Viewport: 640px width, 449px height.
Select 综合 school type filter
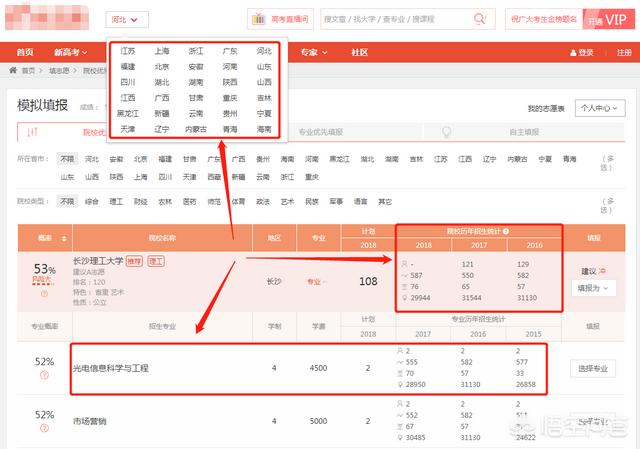(92, 201)
